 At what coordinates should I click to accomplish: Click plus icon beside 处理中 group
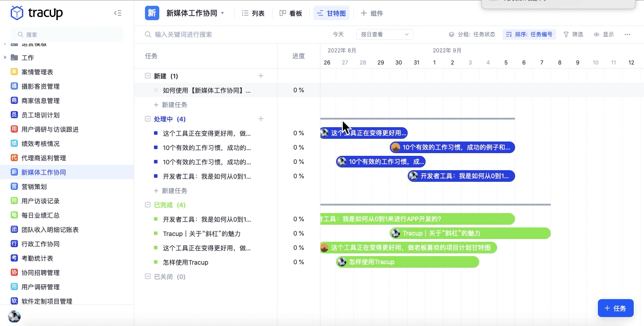coord(261,119)
